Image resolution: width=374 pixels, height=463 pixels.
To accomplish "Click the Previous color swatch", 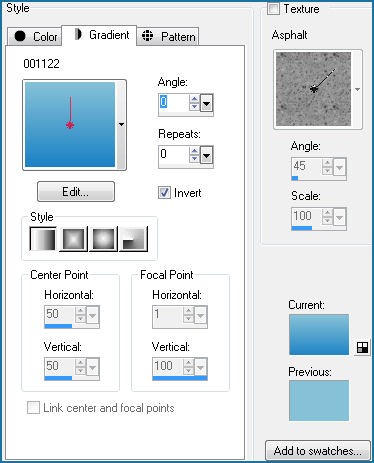I will [x=319, y=400].
